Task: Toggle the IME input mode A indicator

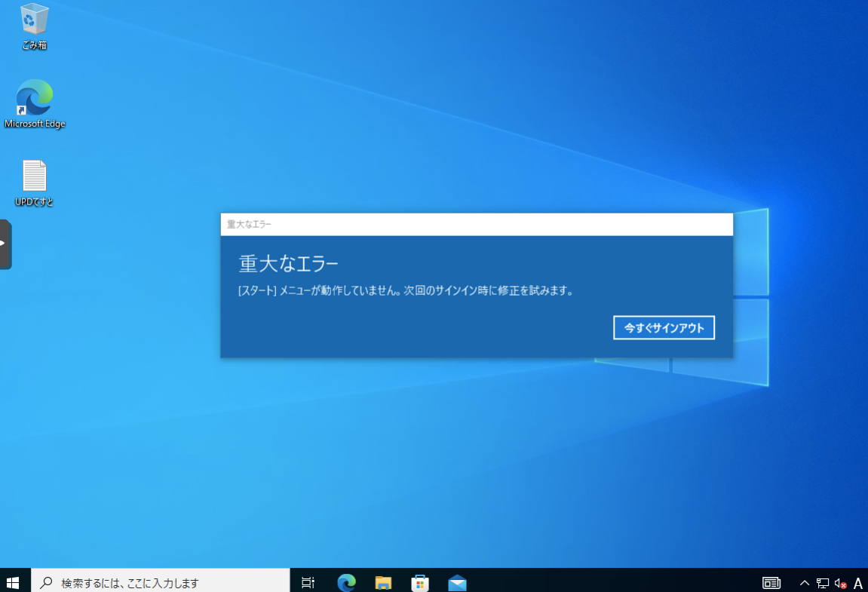Action: (x=858, y=583)
